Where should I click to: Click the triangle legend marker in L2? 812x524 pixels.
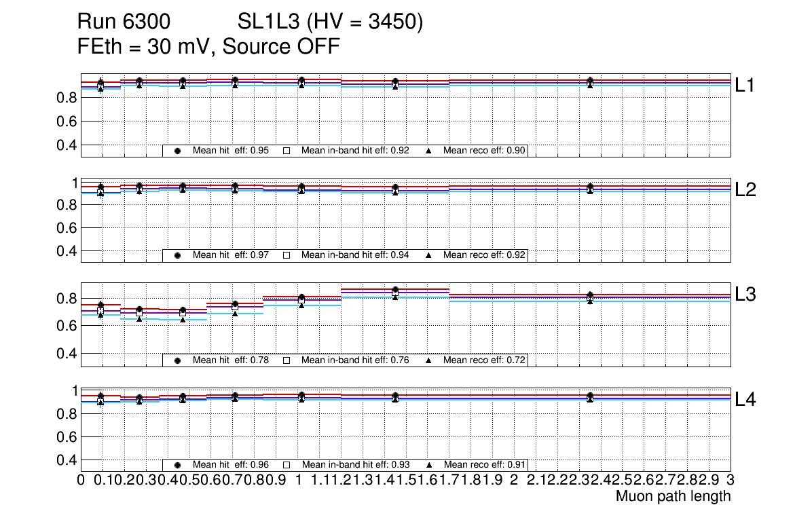click(428, 255)
